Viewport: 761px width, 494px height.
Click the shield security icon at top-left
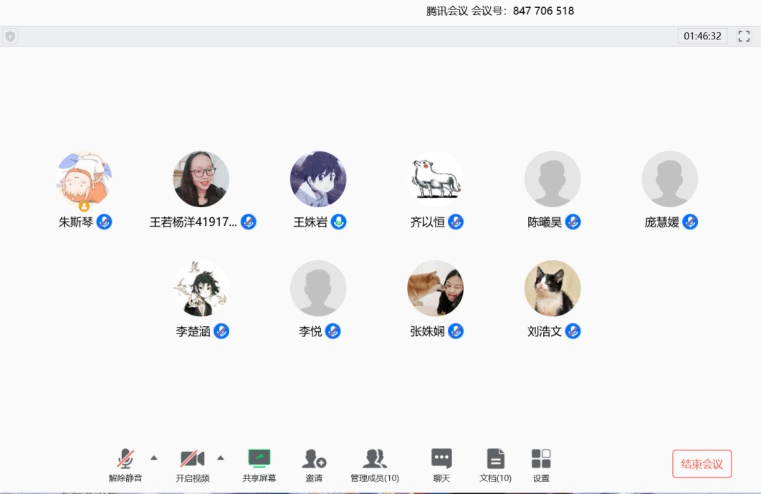point(10,36)
